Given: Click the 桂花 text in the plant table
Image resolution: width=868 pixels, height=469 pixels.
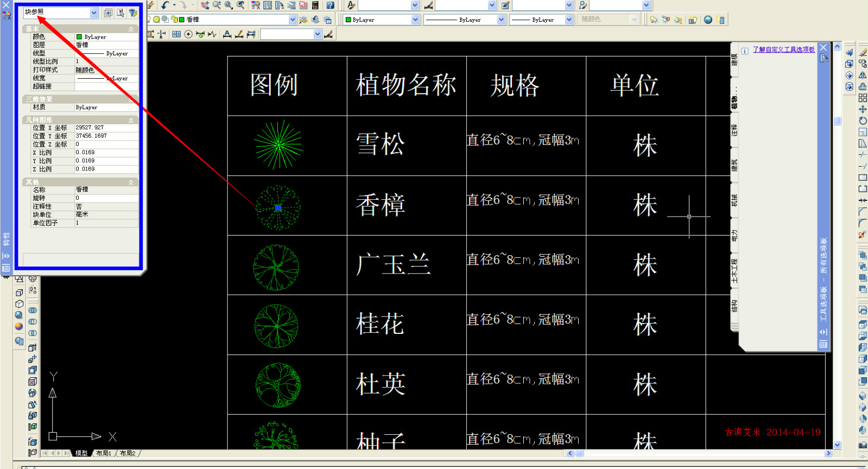Looking at the screenshot, I should tap(380, 325).
